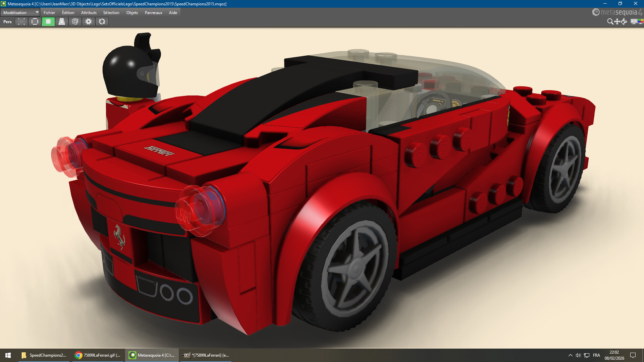This screenshot has width=644, height=362.
Task: Toggle point display button in toolbar
Action: tap(21, 21)
